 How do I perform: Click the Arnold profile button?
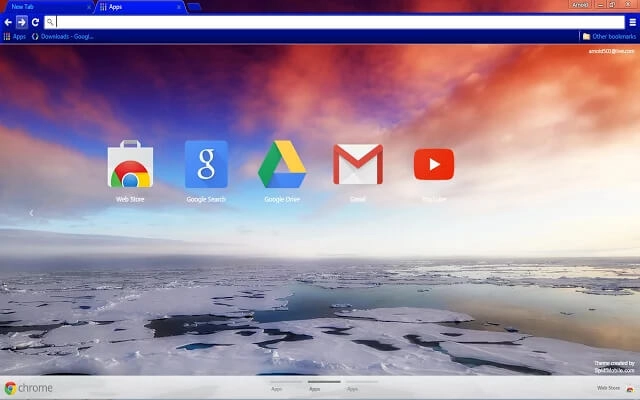(x=580, y=5)
